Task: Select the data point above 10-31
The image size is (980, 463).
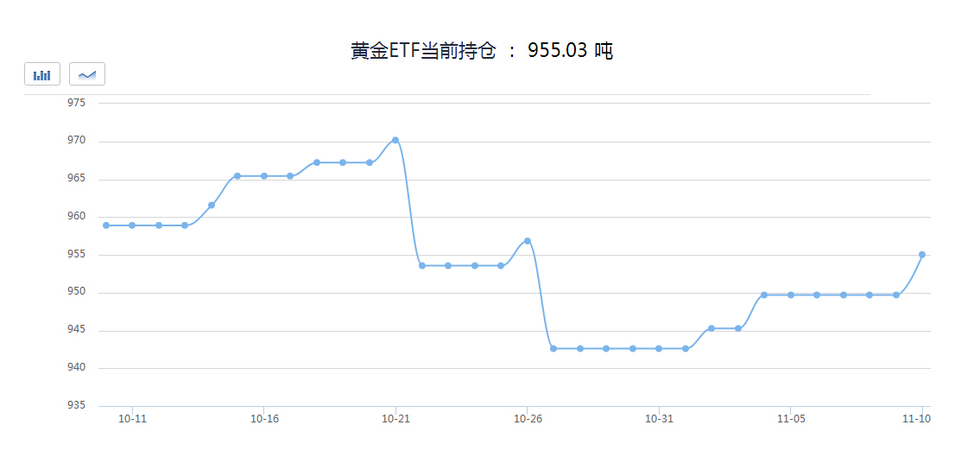Action: 659,349
